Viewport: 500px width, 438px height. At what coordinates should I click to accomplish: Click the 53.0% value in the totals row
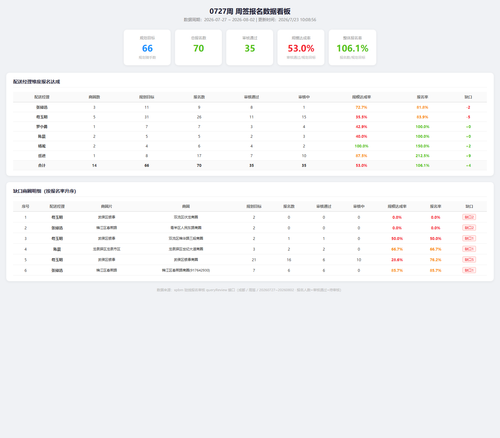click(361, 165)
